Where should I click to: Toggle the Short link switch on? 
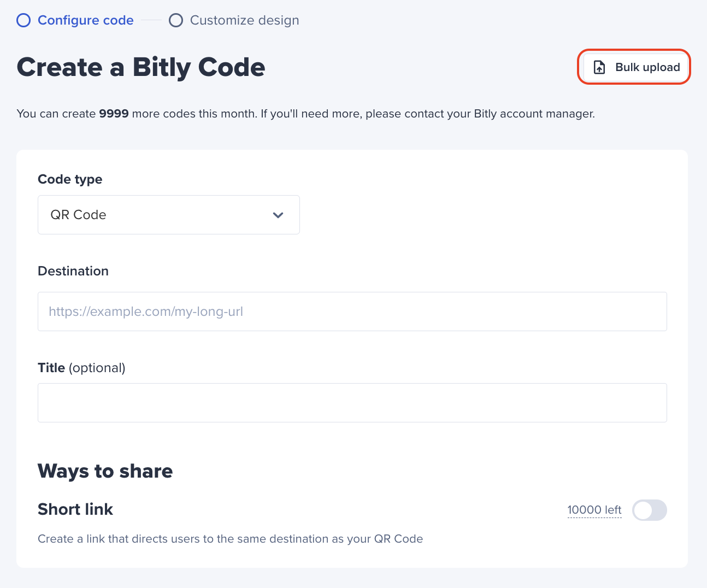[x=650, y=510]
